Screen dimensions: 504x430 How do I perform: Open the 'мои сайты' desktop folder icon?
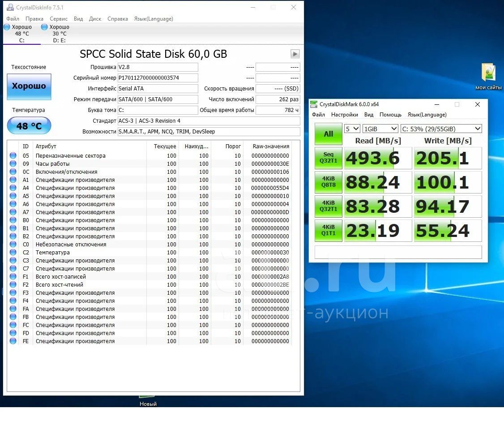coord(488,77)
